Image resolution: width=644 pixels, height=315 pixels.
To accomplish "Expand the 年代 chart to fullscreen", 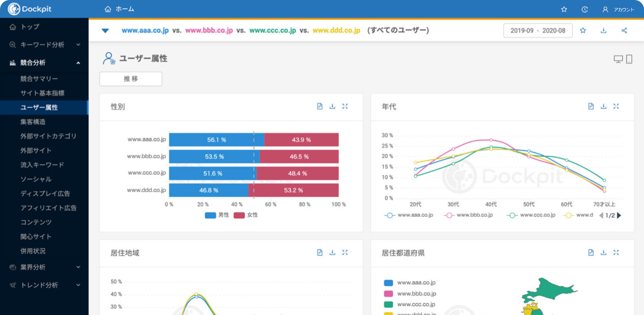I will pyautogui.click(x=616, y=106).
